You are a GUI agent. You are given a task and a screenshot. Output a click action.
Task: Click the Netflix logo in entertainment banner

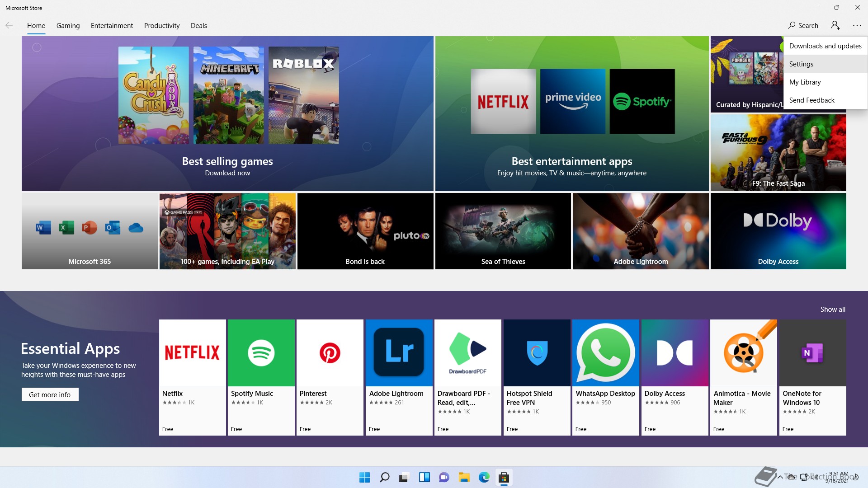click(x=503, y=101)
